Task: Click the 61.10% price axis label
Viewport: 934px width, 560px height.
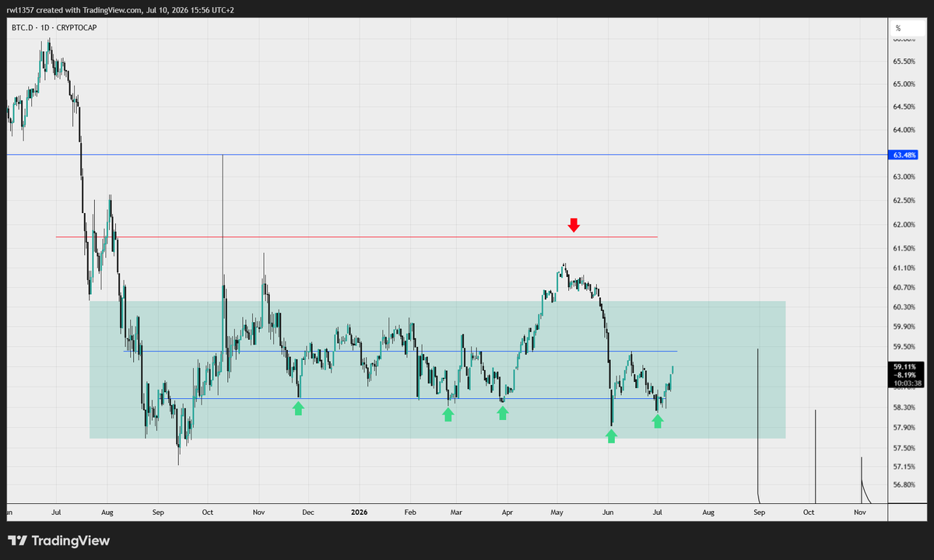Action: point(904,268)
